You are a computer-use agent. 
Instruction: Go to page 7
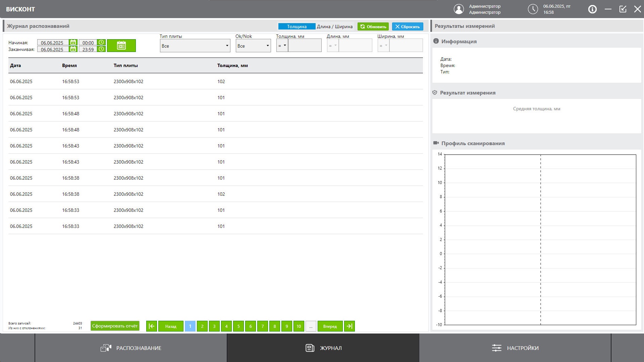(263, 326)
